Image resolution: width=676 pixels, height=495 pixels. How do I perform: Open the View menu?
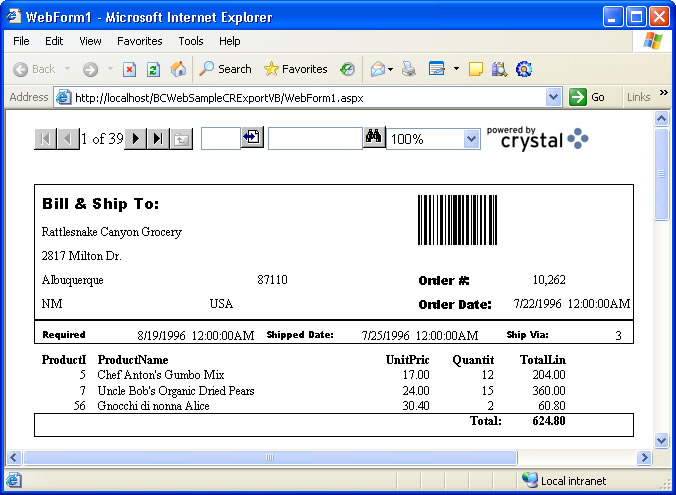click(90, 41)
